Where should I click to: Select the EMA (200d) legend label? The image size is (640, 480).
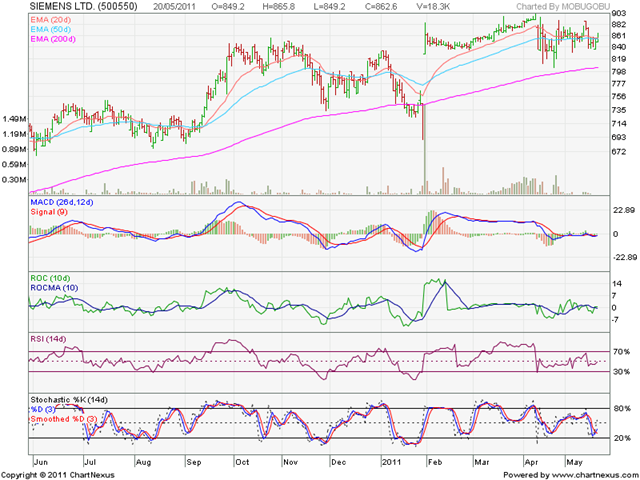point(53,39)
